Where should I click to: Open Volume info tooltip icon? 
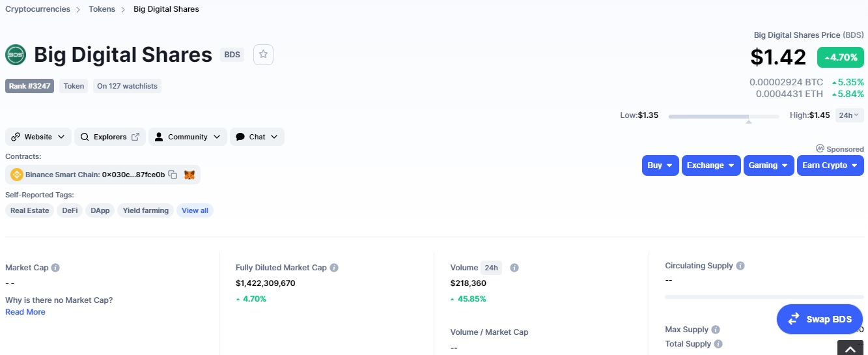514,268
